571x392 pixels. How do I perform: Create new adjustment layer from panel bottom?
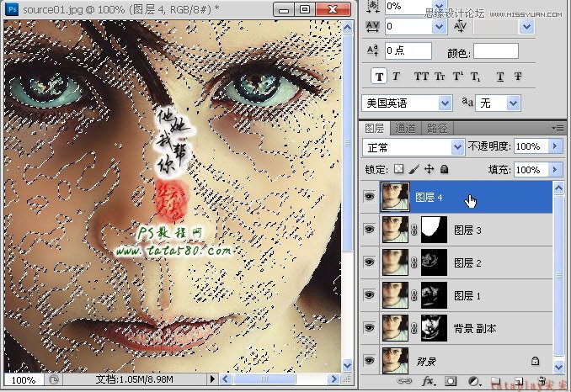[472, 381]
